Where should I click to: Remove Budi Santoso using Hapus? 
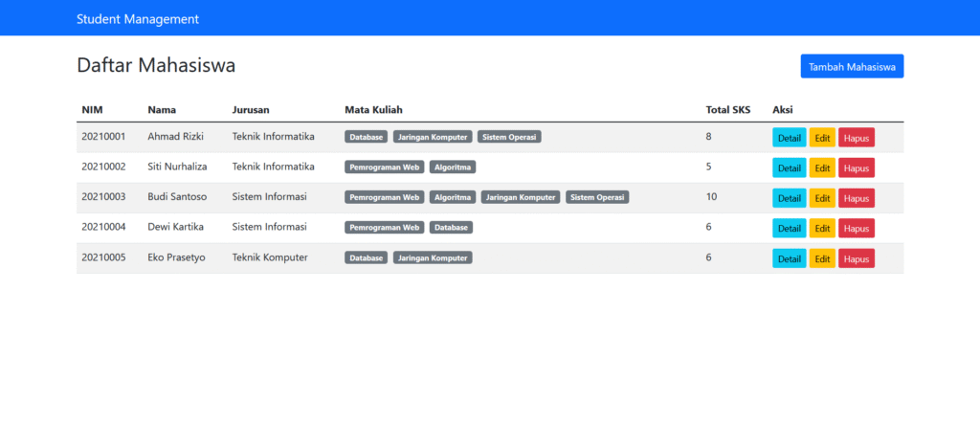(x=857, y=198)
